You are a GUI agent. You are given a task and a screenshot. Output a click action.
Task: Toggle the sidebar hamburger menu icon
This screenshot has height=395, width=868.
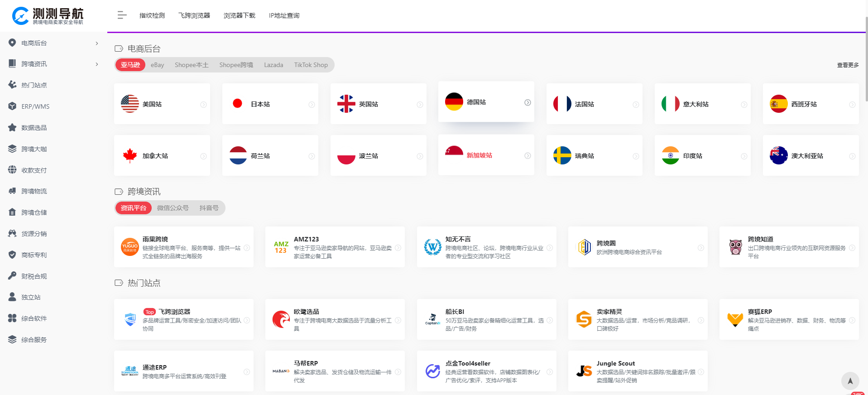(122, 15)
